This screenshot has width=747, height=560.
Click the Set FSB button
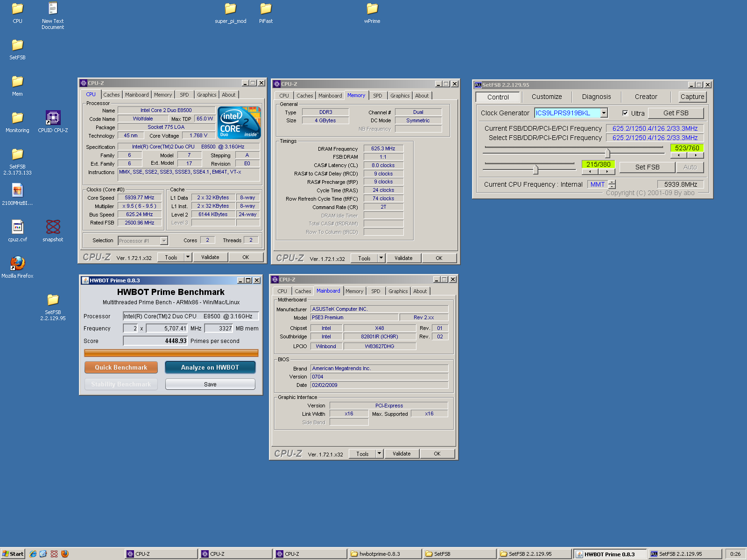[647, 167]
